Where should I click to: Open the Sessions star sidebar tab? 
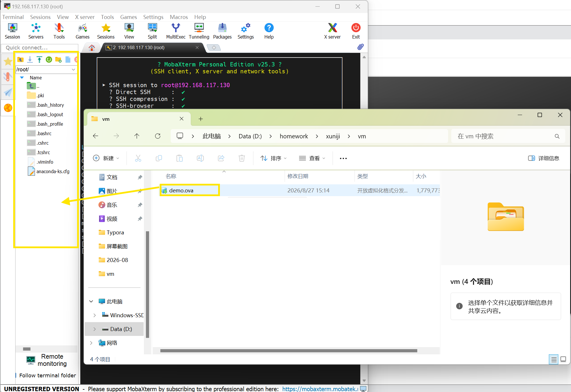(x=8, y=61)
